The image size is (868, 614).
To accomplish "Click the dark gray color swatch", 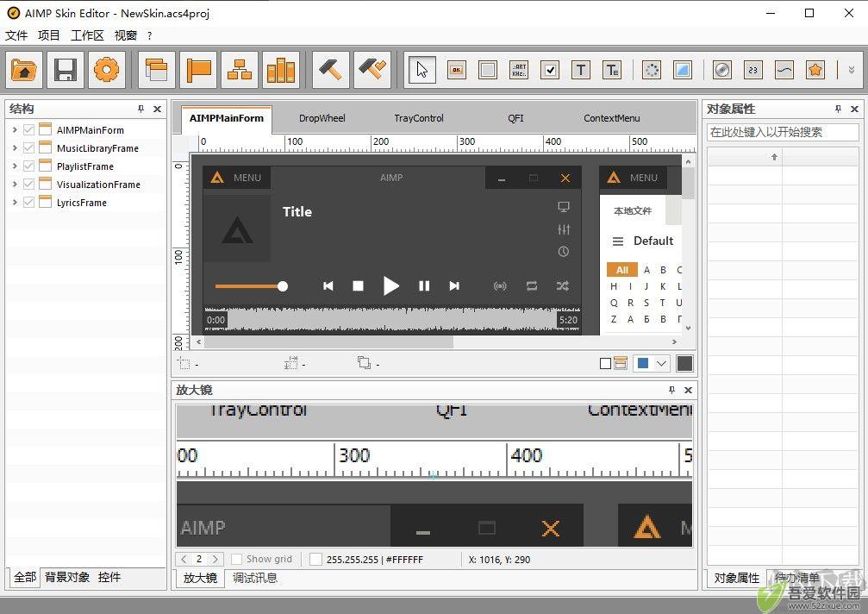I will [x=684, y=364].
